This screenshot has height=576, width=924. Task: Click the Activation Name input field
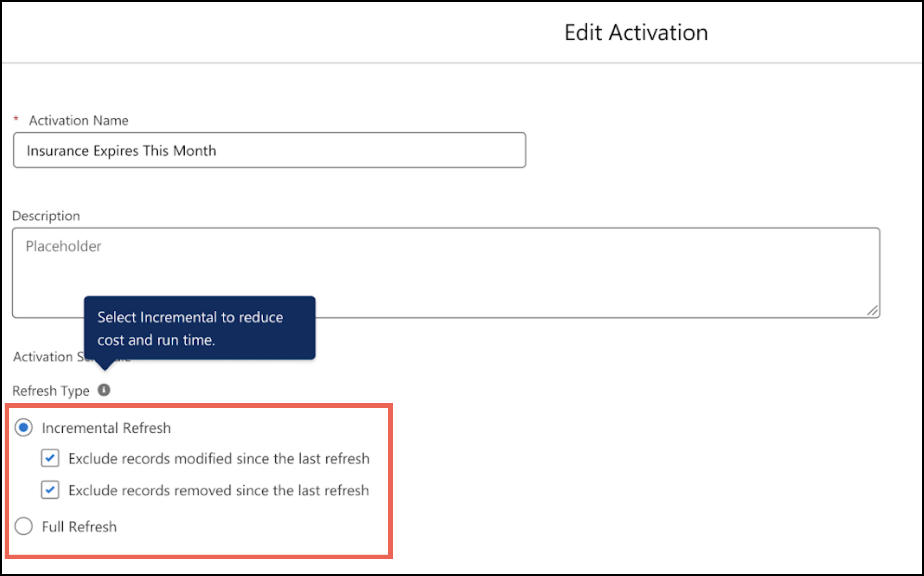[269, 150]
